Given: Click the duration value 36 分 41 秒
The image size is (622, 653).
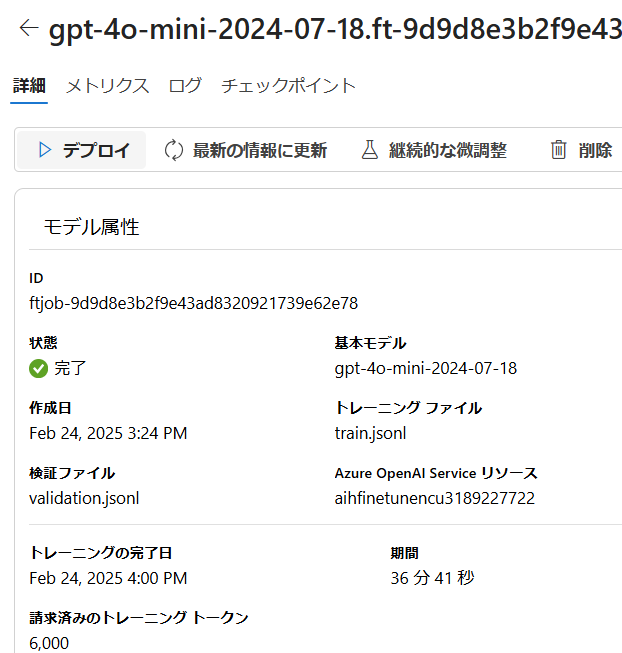Looking at the screenshot, I should point(433,578).
